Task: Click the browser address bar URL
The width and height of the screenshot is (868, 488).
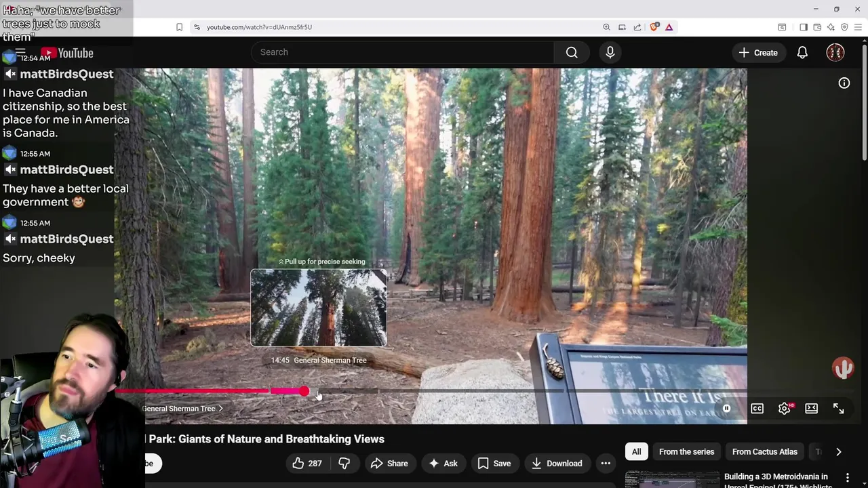Action: [x=259, y=27]
